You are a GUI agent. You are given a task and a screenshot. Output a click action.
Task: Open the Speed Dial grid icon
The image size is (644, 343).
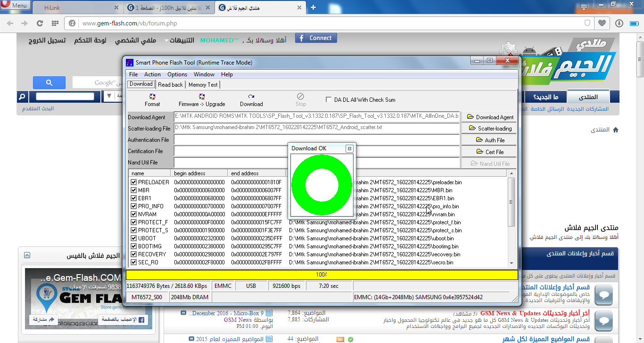[55, 23]
